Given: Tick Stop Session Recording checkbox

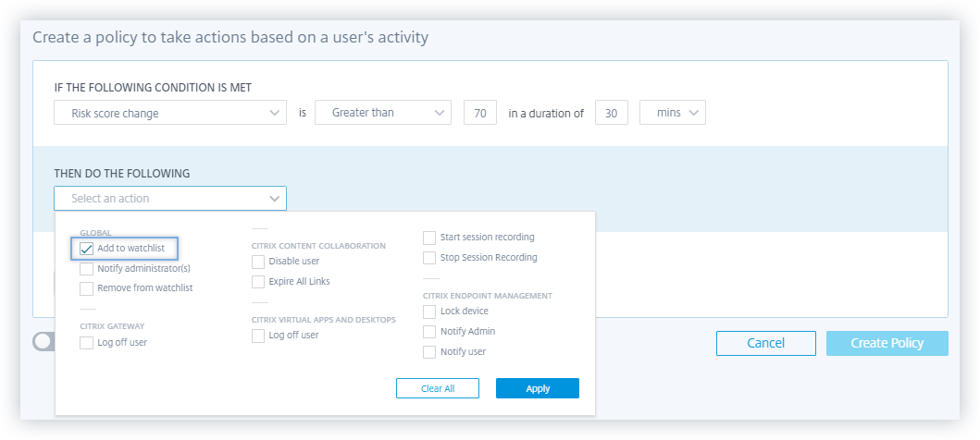Looking at the screenshot, I should pos(429,258).
